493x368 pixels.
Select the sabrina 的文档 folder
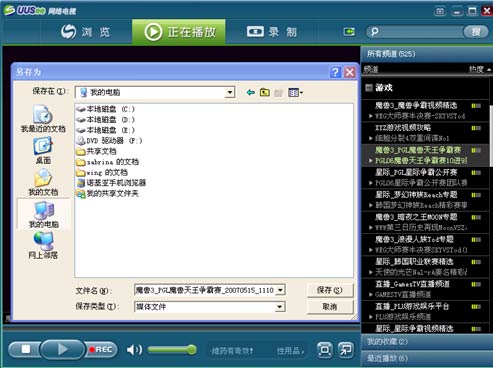107,162
